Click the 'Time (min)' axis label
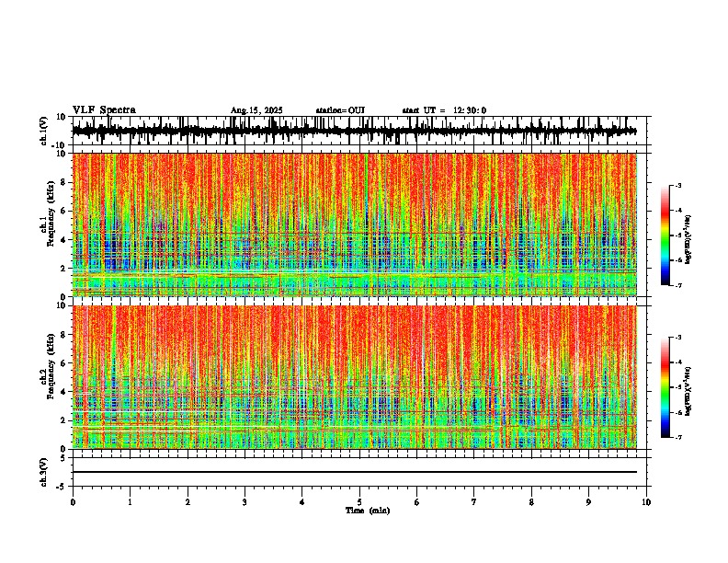This screenshot has height=563, width=728. [x=368, y=511]
